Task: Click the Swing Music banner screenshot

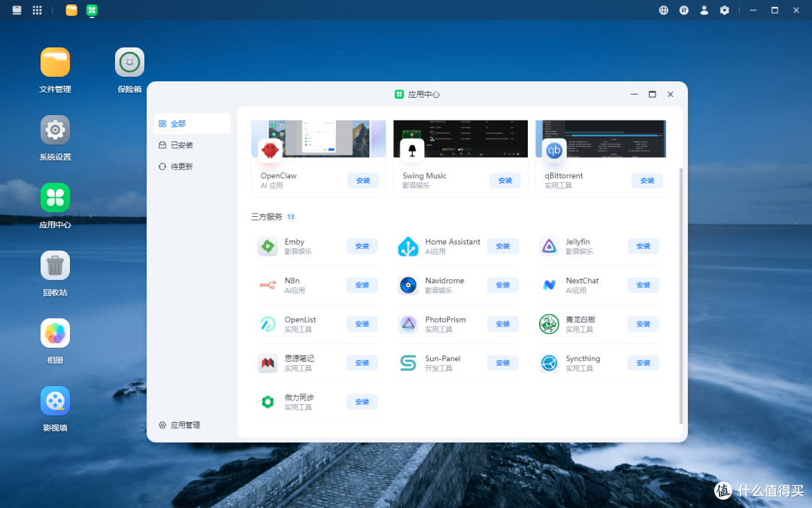Action: (460, 138)
